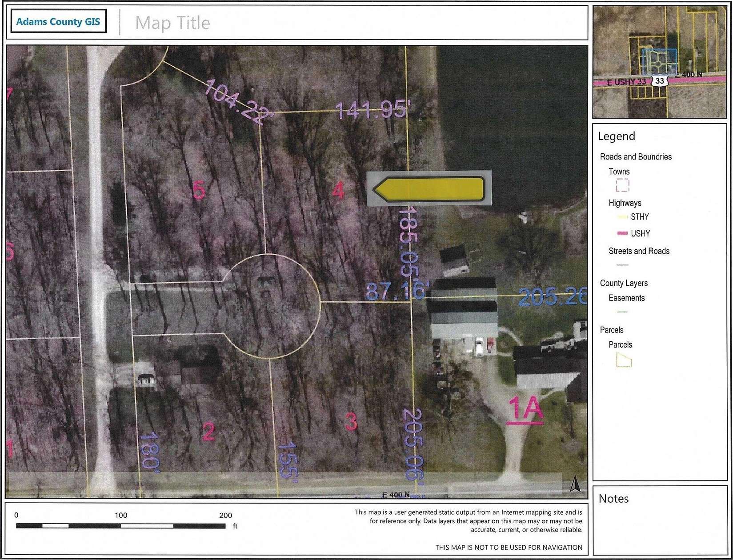The width and height of the screenshot is (733, 560).
Task: Expand the Highways legend group
Action: point(625,203)
